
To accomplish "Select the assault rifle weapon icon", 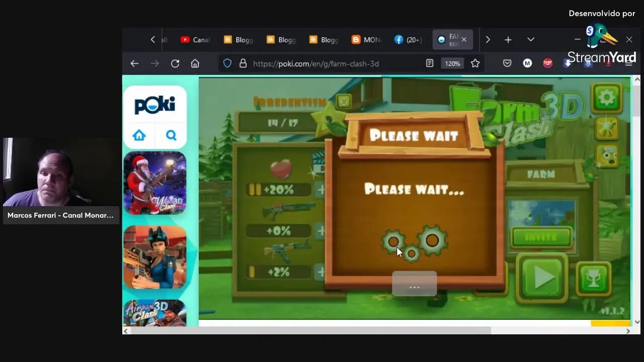I will pyautogui.click(x=287, y=251).
